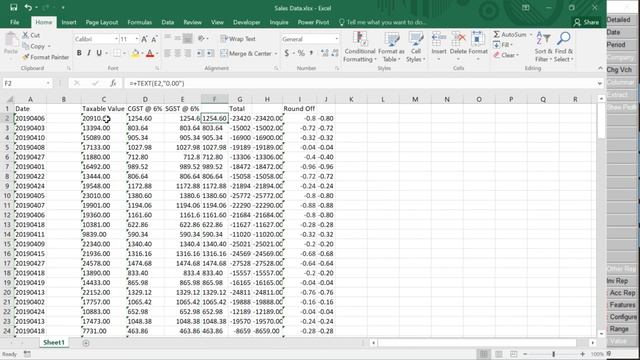
Task: Toggle center horizontal alignment
Action: click(x=178, y=53)
